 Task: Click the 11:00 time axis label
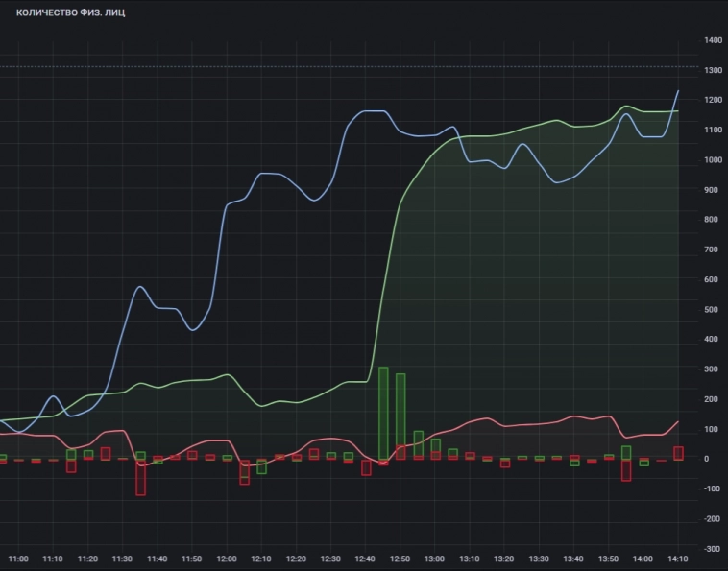coord(18,559)
